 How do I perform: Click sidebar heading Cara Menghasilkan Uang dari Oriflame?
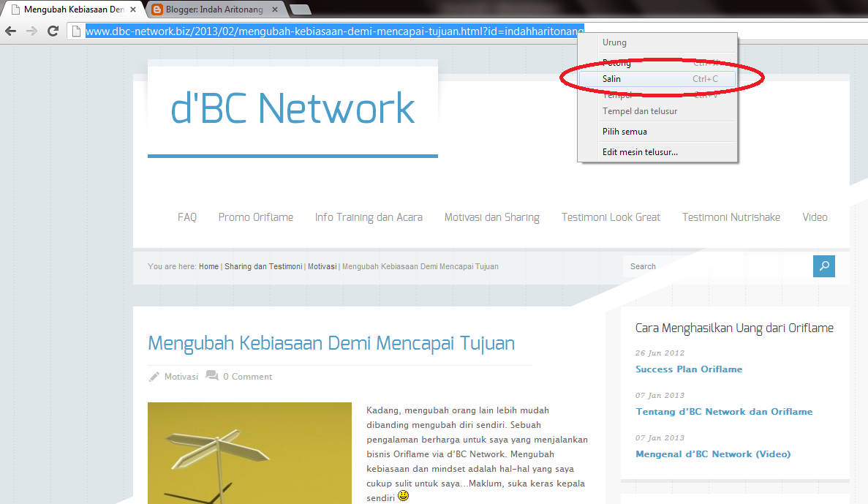735,328
